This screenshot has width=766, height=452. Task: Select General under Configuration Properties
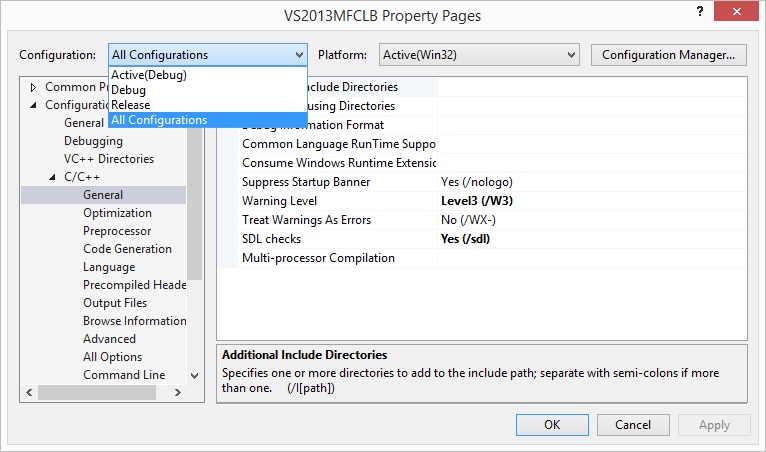pos(84,123)
